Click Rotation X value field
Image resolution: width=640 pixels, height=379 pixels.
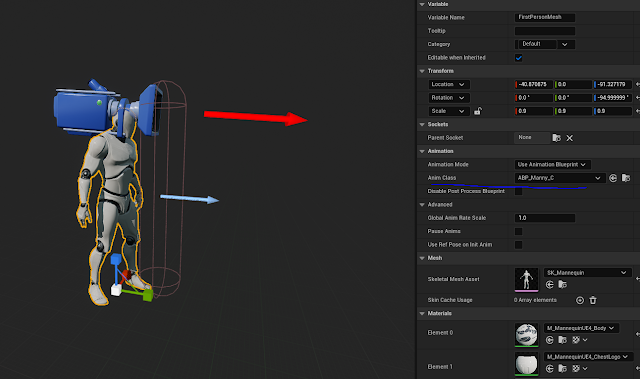534,98
